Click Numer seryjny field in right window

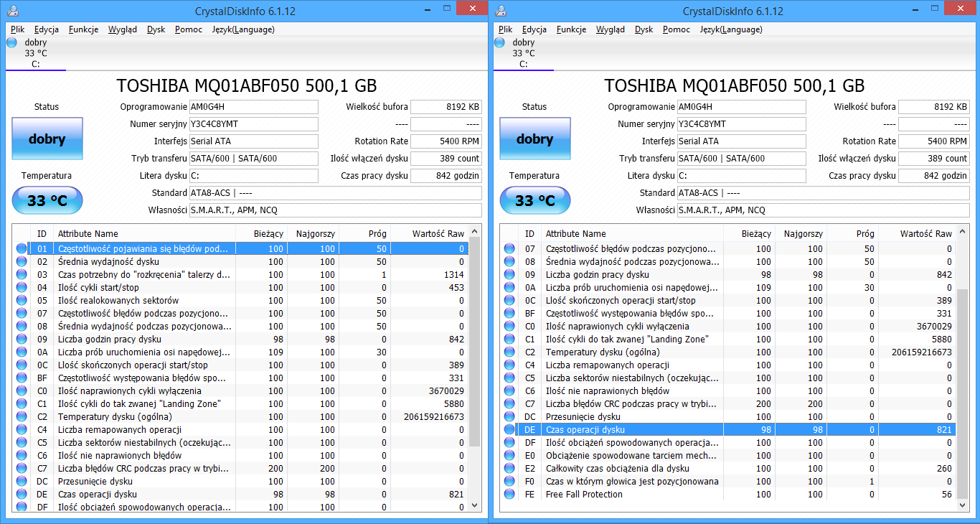741,124
